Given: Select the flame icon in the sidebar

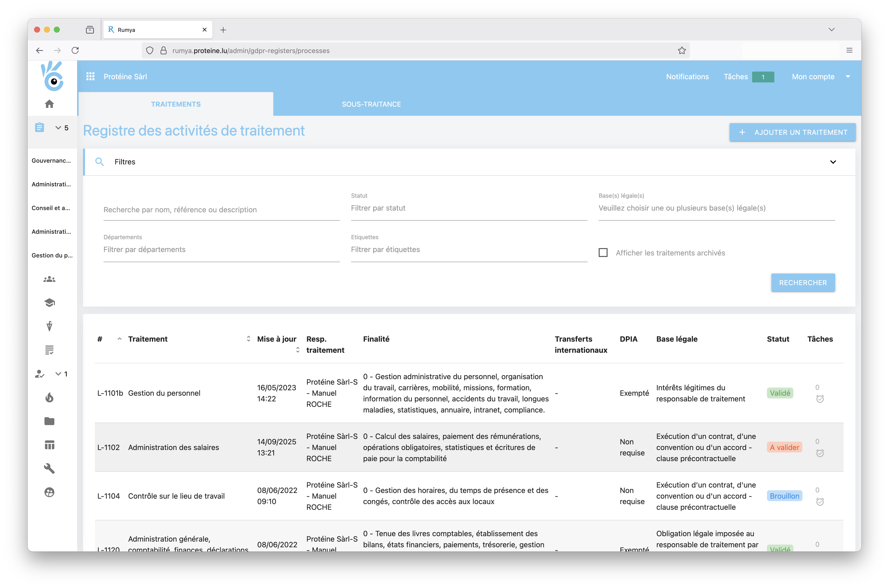Looking at the screenshot, I should click(x=49, y=397).
